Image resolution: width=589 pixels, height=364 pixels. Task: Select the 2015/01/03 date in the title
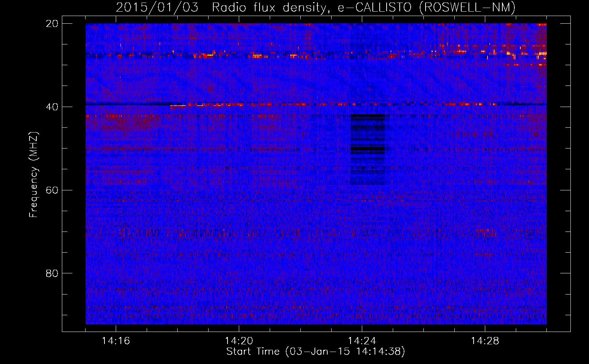(157, 7)
